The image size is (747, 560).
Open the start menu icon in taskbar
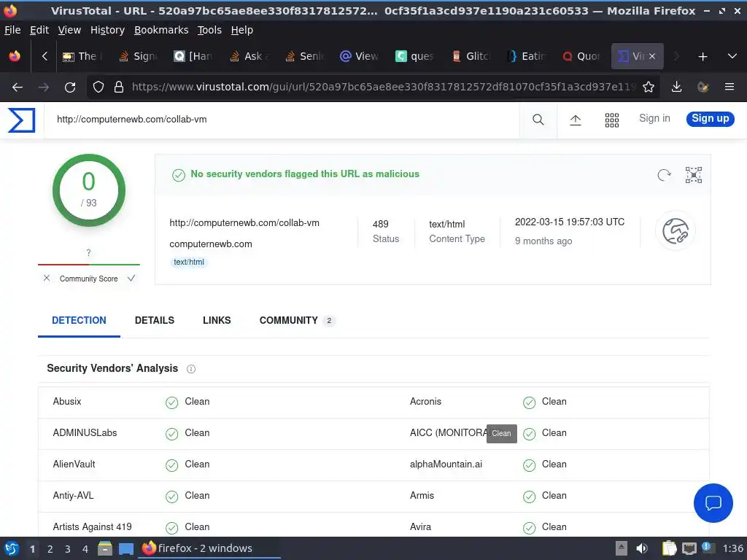tap(12, 548)
